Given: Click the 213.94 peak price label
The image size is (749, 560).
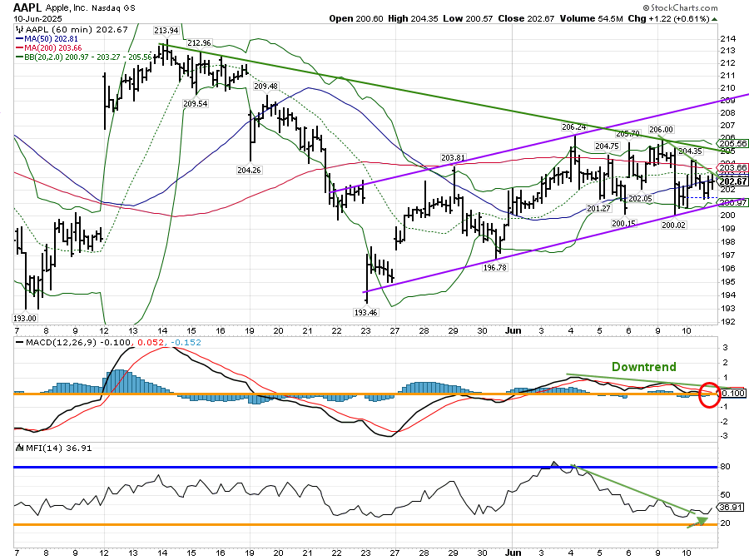Looking at the screenshot, I should tap(166, 30).
